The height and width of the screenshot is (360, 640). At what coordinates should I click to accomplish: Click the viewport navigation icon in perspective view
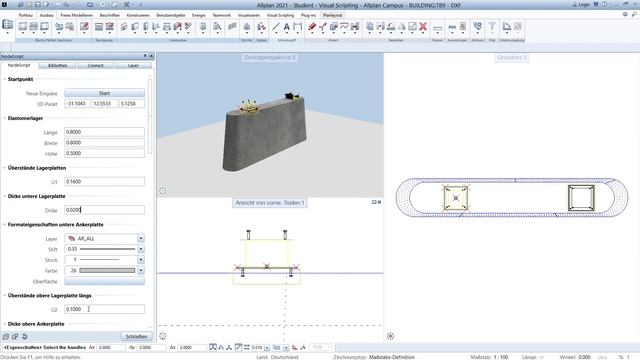pos(162,191)
